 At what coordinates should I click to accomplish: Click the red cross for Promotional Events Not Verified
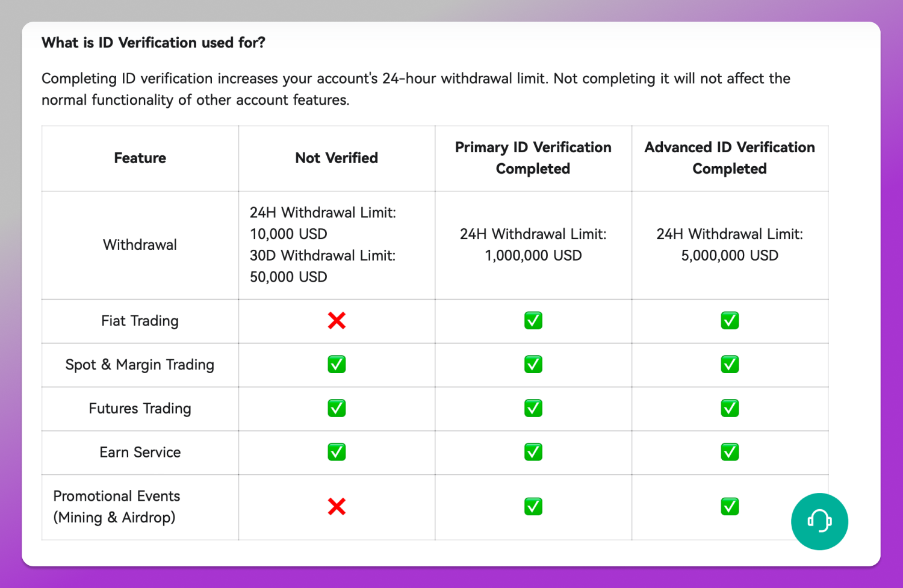[337, 507]
